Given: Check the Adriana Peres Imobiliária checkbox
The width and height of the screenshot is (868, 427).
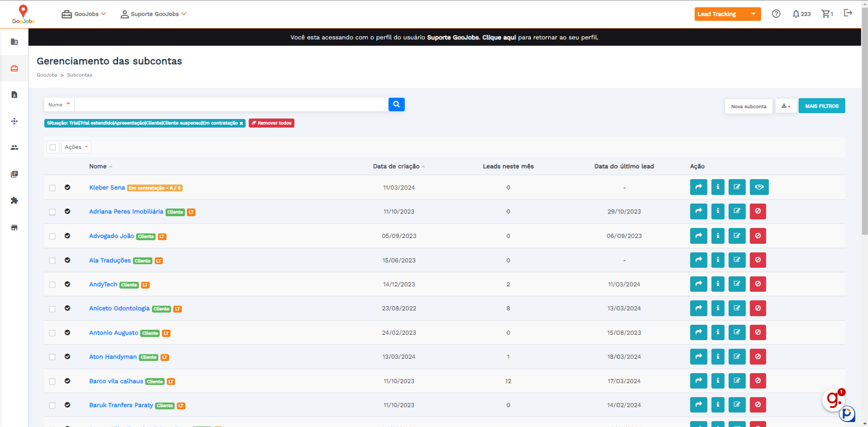Looking at the screenshot, I should point(52,212).
